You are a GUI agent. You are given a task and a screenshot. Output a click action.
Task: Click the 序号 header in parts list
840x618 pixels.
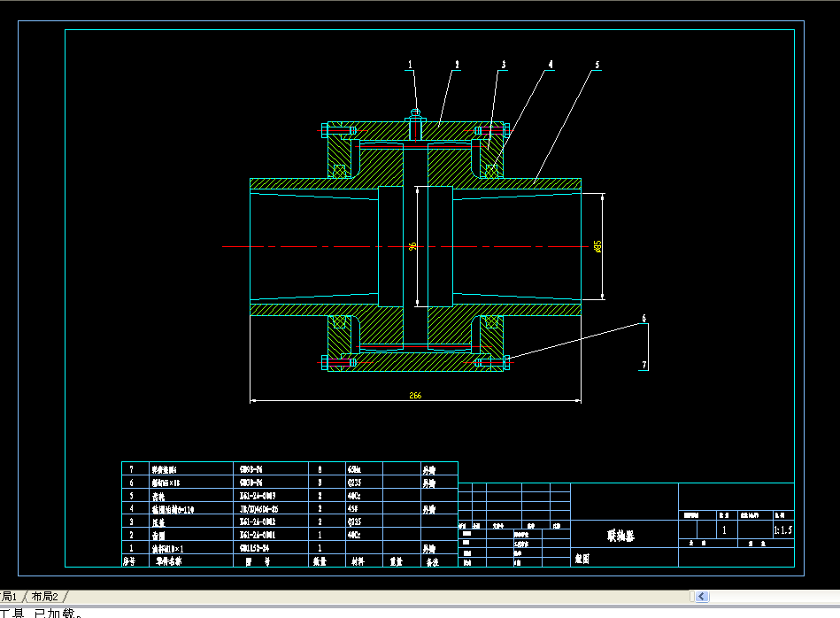tap(128, 560)
